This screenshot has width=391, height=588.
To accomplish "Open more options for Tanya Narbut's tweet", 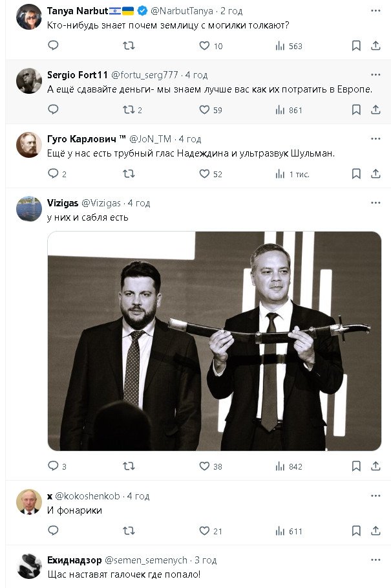I will pos(375,11).
